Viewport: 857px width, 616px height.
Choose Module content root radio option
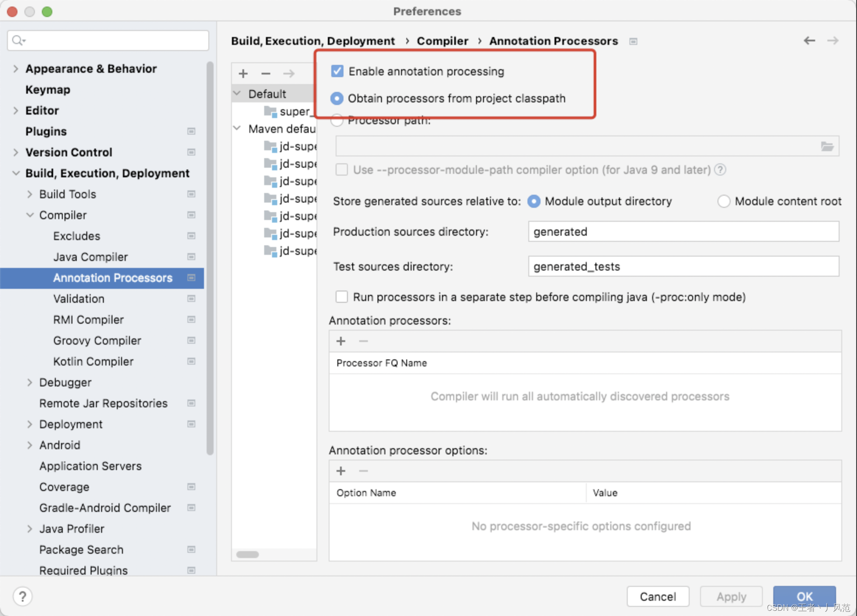point(724,201)
